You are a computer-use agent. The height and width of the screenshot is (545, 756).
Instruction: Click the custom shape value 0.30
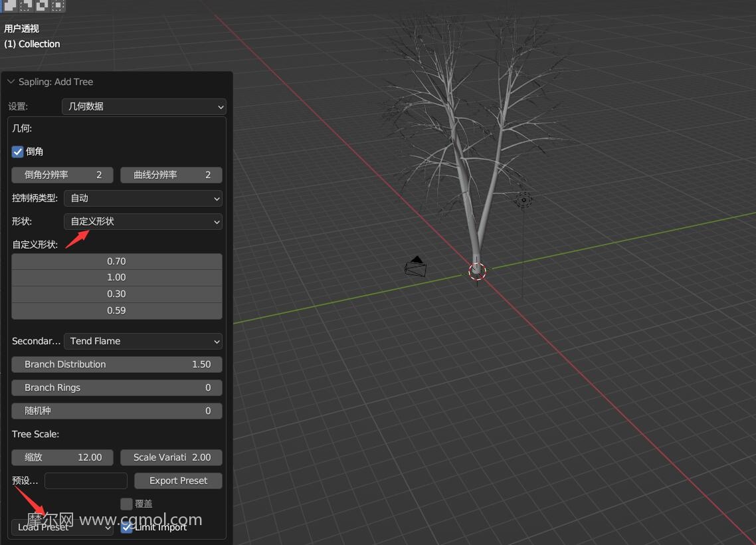[117, 294]
